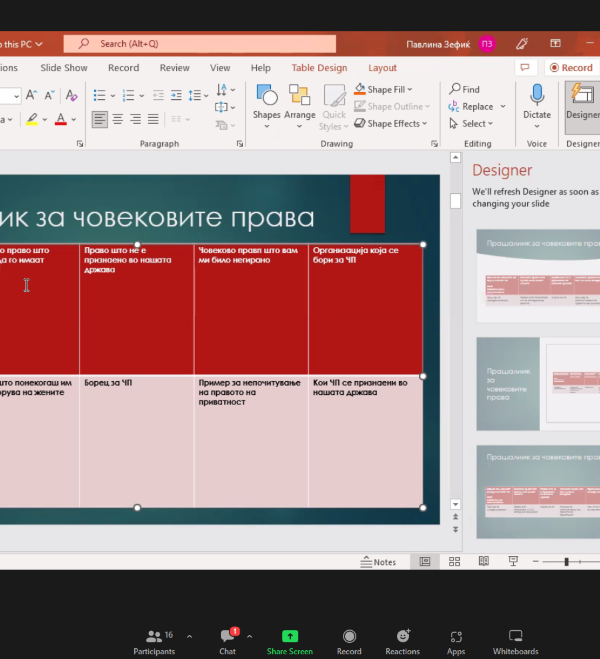This screenshot has height=659, width=600.
Task: Toggle the Notes pane
Action: click(378, 562)
